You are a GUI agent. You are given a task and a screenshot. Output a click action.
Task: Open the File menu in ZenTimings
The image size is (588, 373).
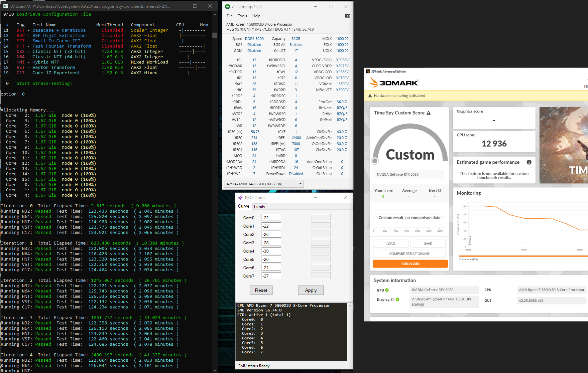pos(230,16)
